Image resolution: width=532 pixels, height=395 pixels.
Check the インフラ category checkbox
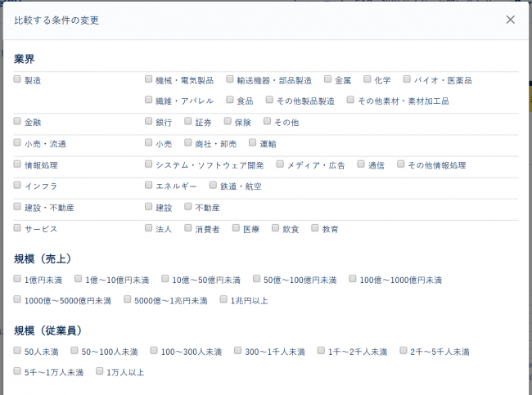pos(17,185)
